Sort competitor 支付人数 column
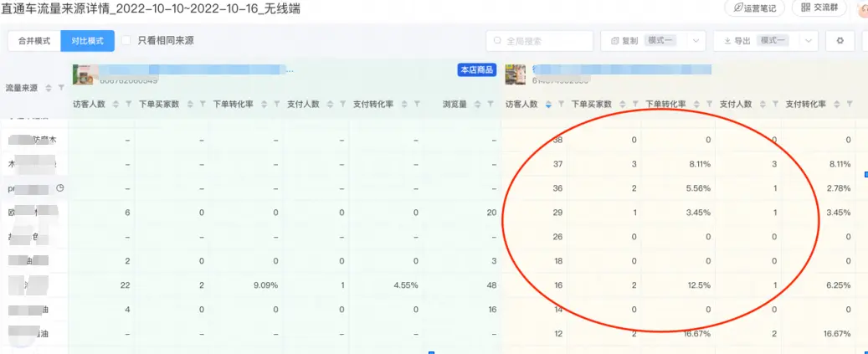 (x=763, y=104)
